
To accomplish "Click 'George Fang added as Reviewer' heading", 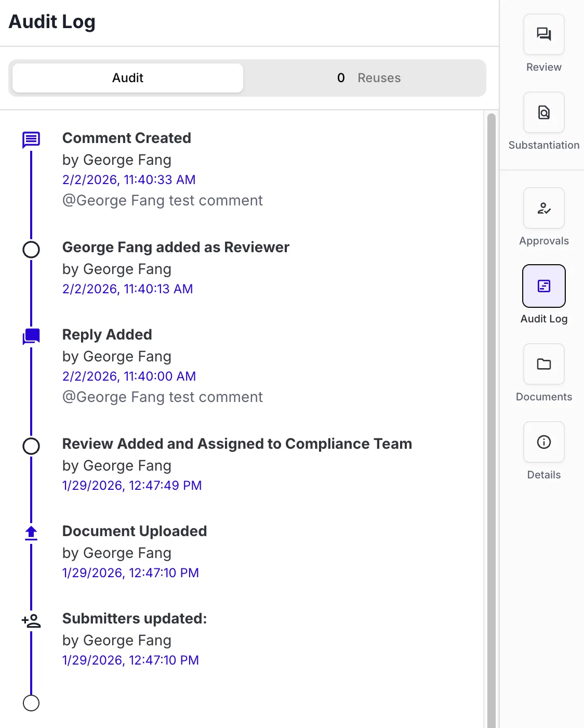I will click(x=176, y=247).
